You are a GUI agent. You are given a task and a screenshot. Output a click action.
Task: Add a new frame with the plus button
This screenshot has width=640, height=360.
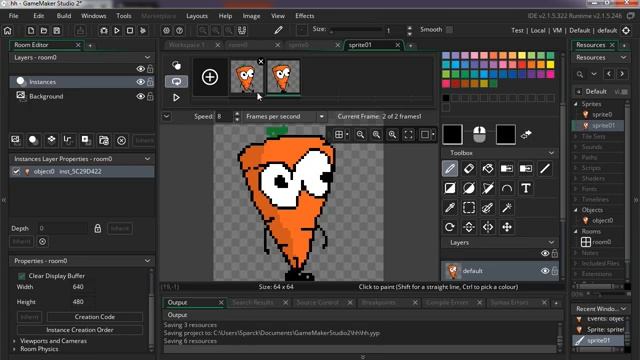(x=210, y=77)
